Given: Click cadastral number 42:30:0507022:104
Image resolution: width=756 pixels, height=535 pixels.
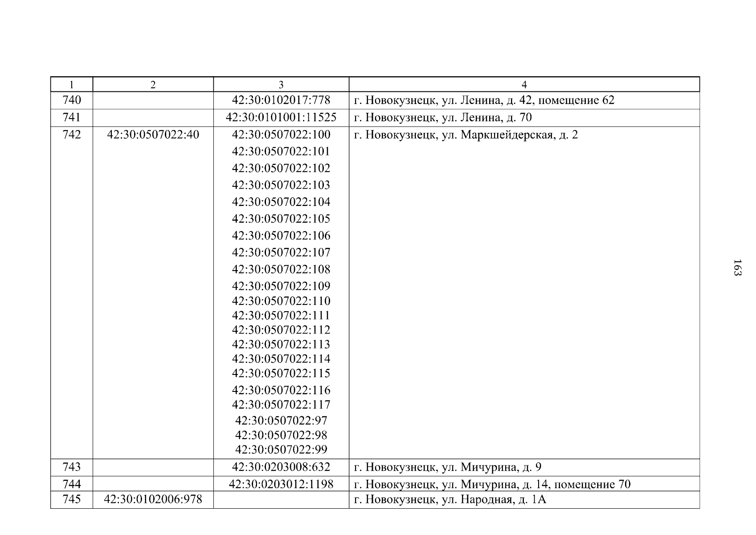Looking at the screenshot, I should 281,202.
